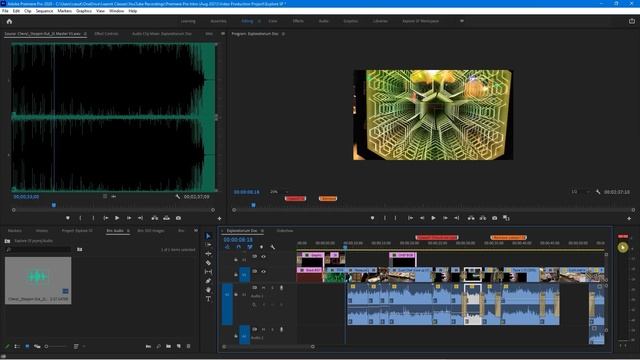
Task: Select the Ripple Edit tool
Action: tap(208, 253)
